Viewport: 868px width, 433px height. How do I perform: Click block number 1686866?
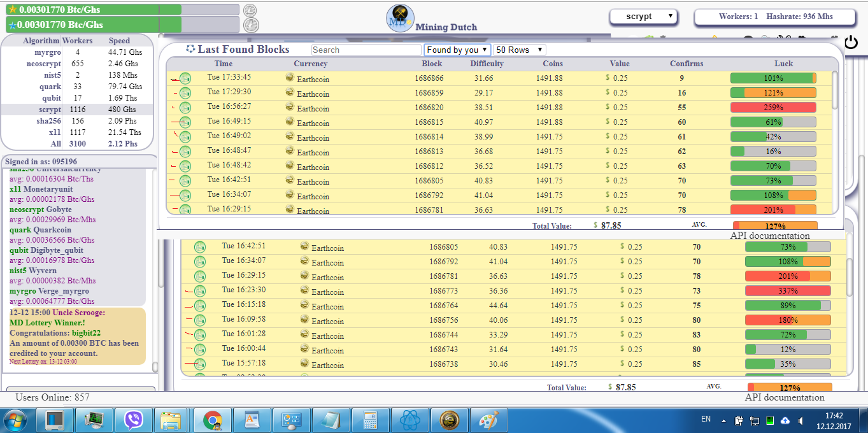point(429,78)
